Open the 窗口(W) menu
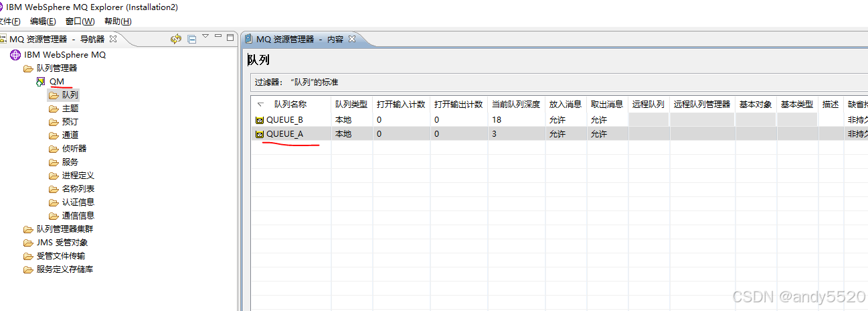868x311 pixels. 80,21
